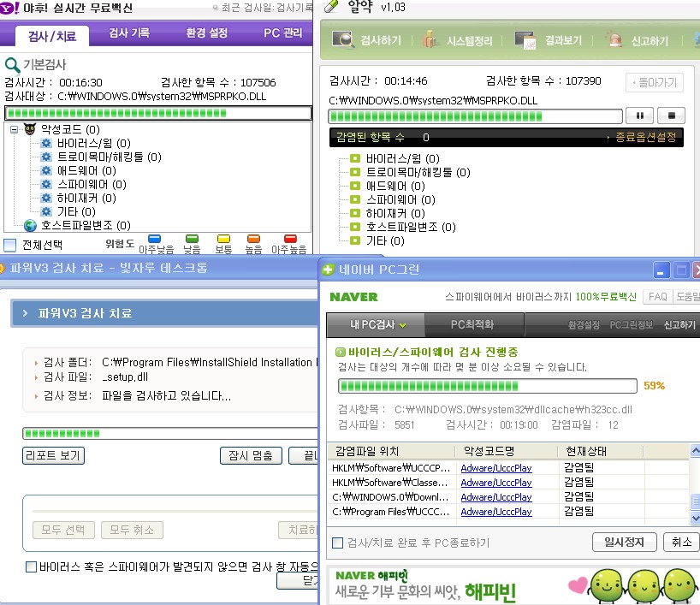Screen dimensions: 700x605
Task: Open Adware/UccPlay link for C:\Program Files\UCCC row
Action: [x=496, y=512]
